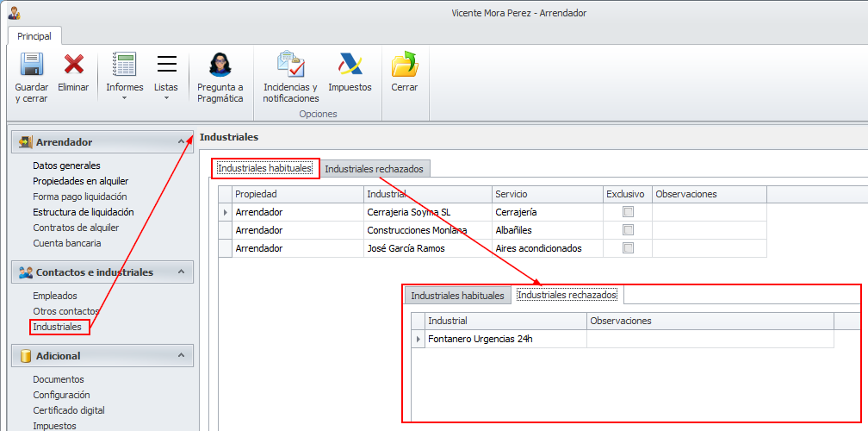Open the Listas lines icon
The image size is (868, 431).
point(167,64)
